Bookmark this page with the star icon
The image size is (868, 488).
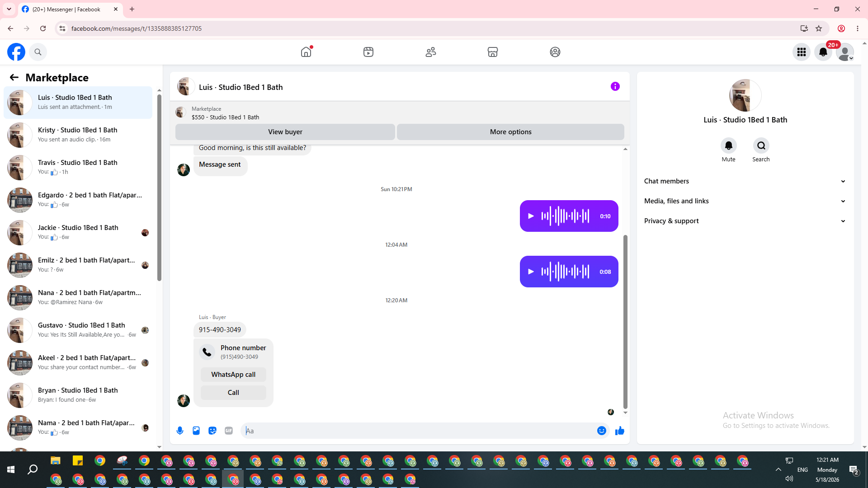pos(819,28)
